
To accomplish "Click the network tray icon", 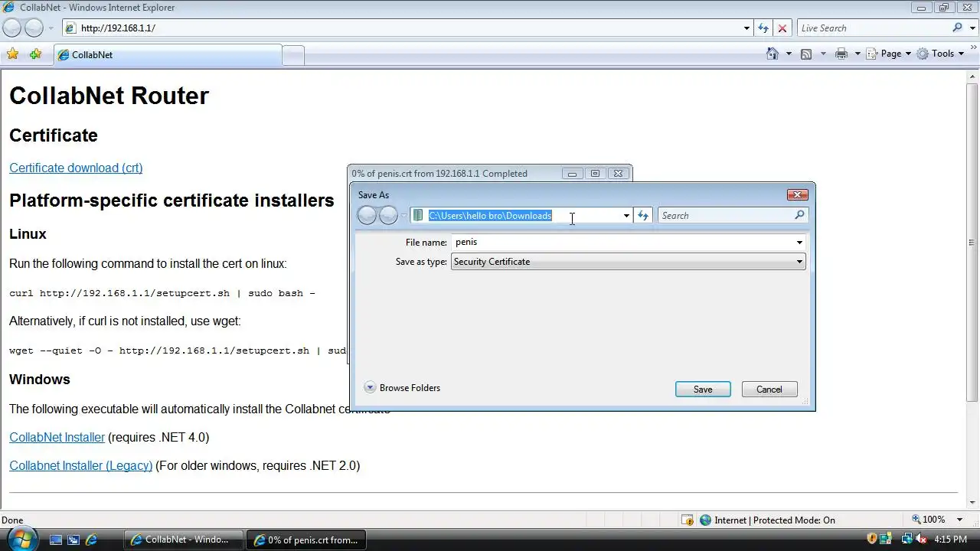I will pyautogui.click(x=908, y=540).
